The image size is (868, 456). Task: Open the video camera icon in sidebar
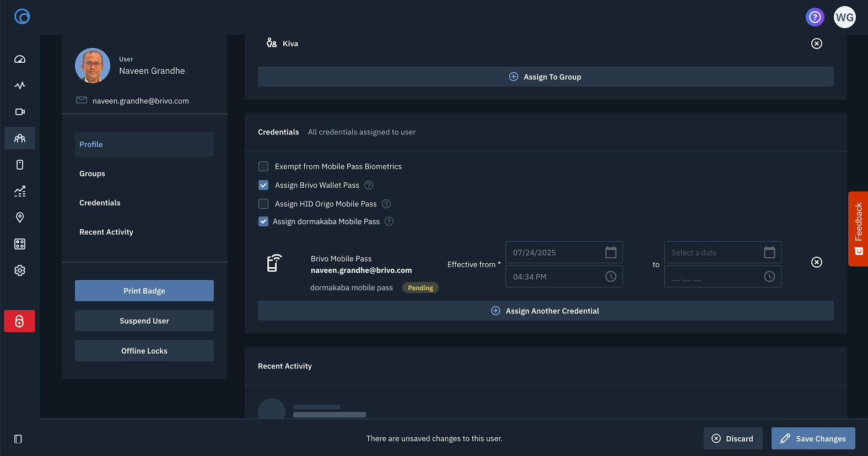tap(20, 112)
